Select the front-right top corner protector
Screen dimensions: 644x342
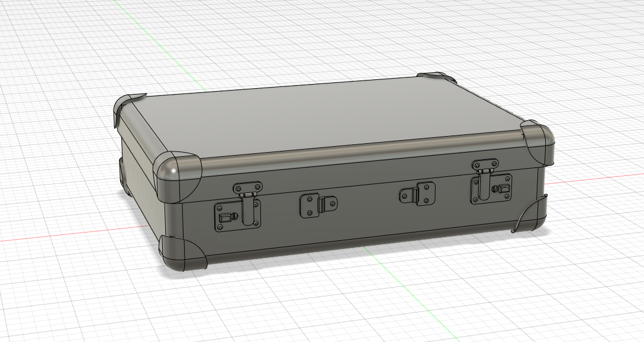[538, 141]
